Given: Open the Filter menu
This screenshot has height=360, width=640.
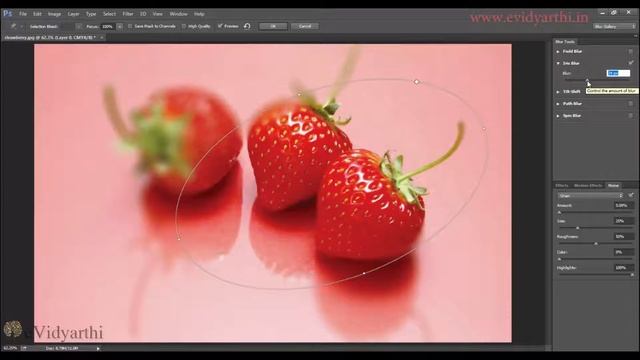Looking at the screenshot, I should pos(128,14).
